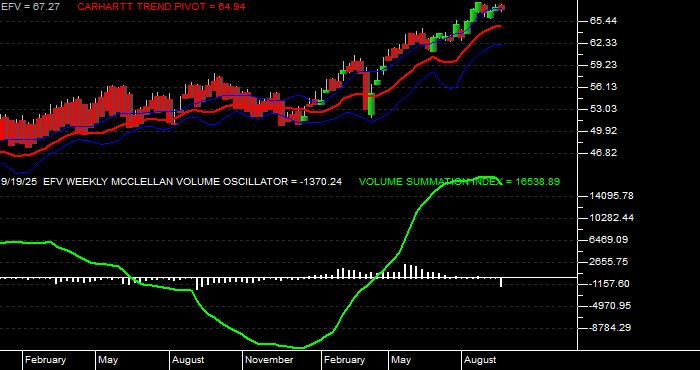
Task: Click the latest negative oscillator histogram bar
Action: (501, 282)
